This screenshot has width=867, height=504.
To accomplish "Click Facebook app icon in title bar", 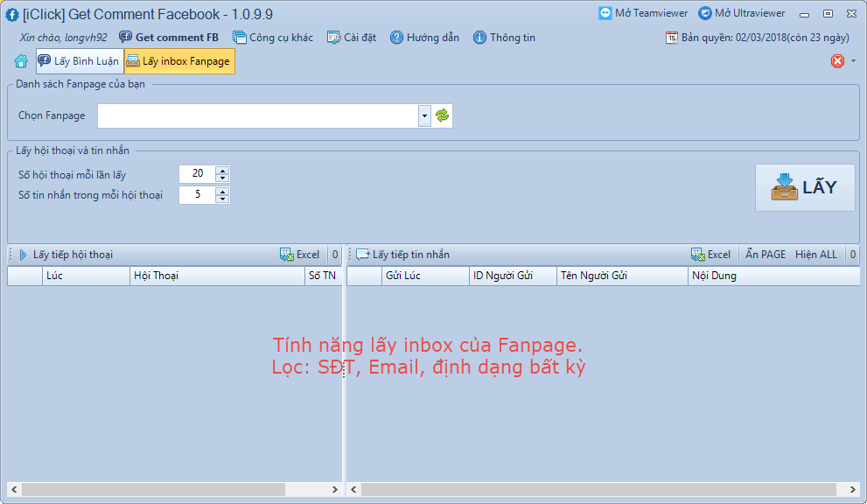I will (x=12, y=14).
